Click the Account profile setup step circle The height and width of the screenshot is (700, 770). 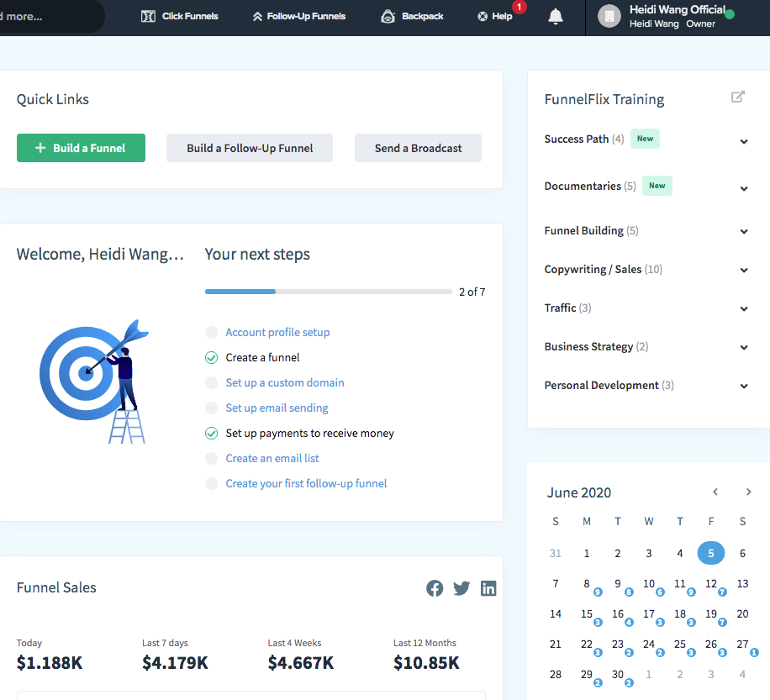pos(211,333)
